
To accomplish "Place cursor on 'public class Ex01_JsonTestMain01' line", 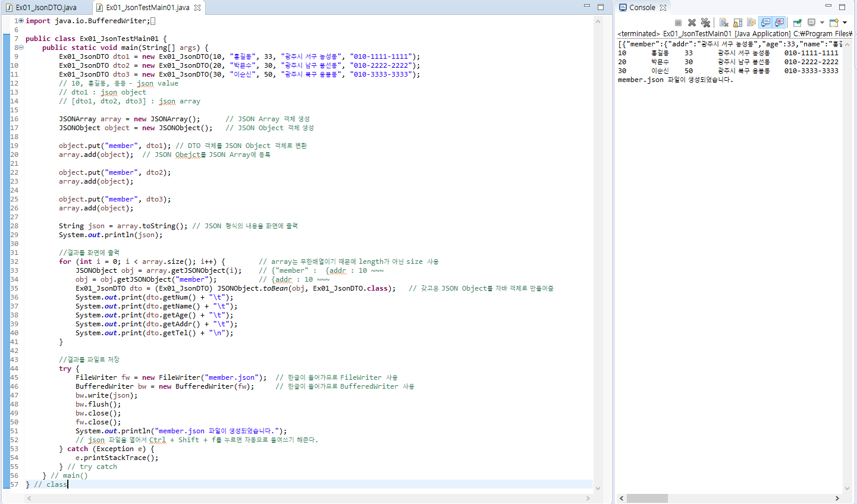I will tap(96, 39).
